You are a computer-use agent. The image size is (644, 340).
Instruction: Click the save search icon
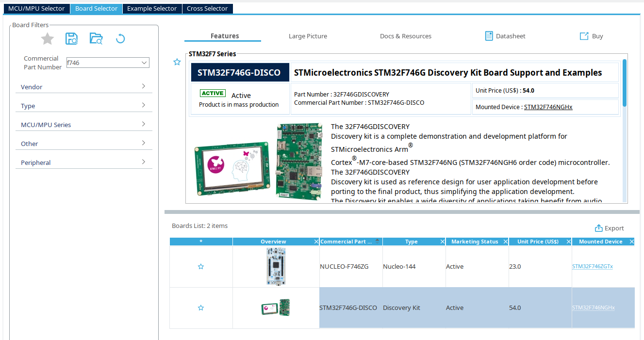(72, 39)
